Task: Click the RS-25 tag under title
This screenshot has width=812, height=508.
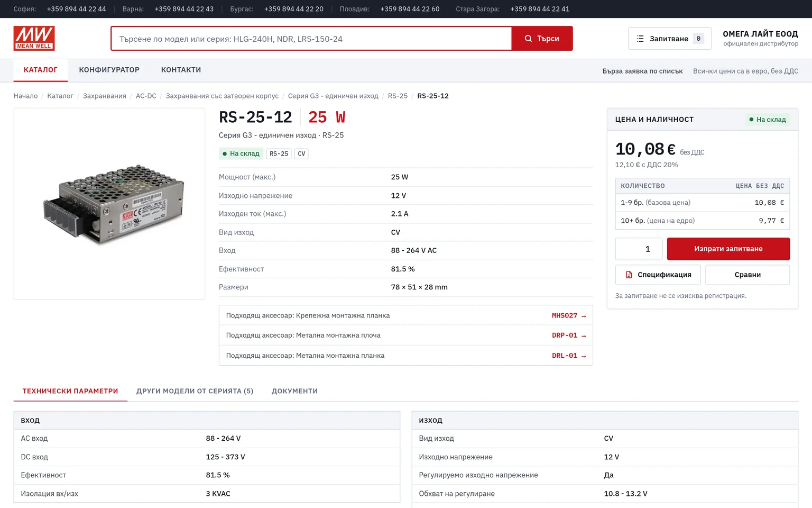Action: tap(279, 153)
